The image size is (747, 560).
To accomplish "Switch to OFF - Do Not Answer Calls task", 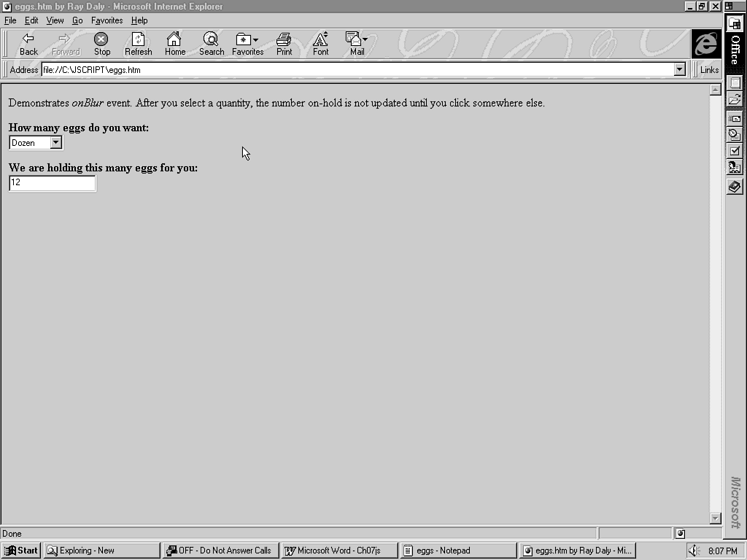I will point(220,551).
